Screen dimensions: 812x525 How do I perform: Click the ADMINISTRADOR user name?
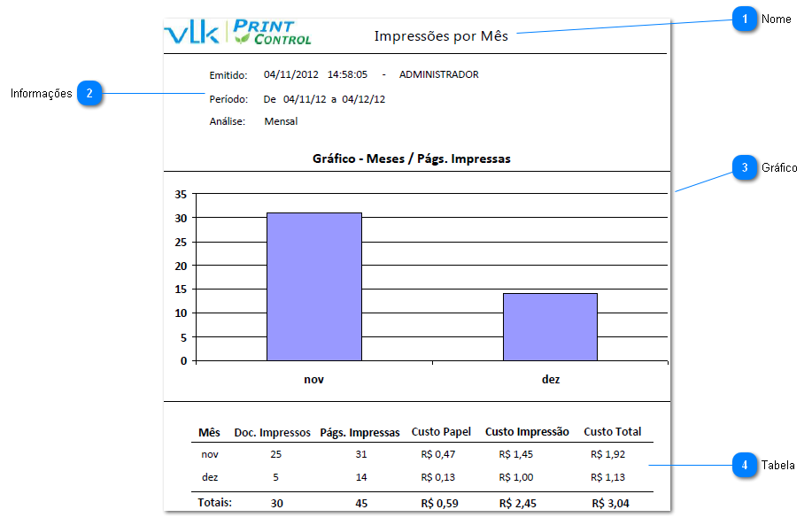pos(438,74)
